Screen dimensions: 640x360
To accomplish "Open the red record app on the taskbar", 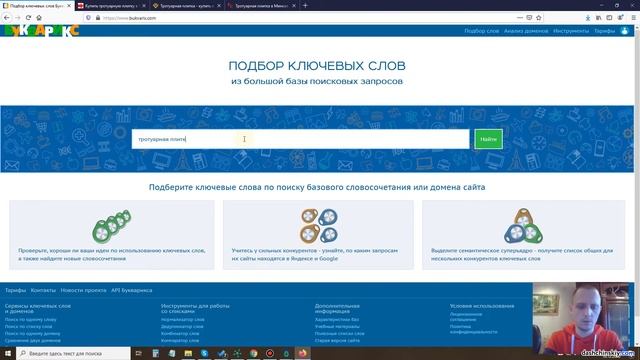I will [270, 353].
